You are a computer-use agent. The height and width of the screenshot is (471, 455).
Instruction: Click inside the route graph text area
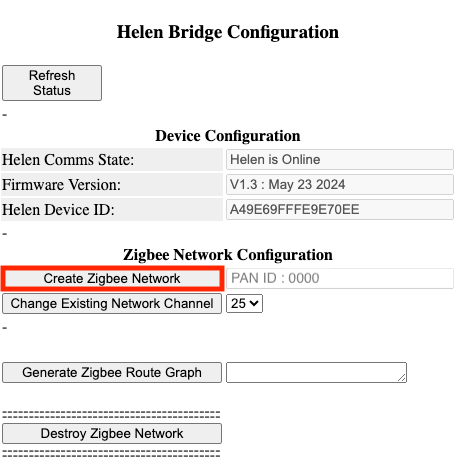tap(316, 373)
